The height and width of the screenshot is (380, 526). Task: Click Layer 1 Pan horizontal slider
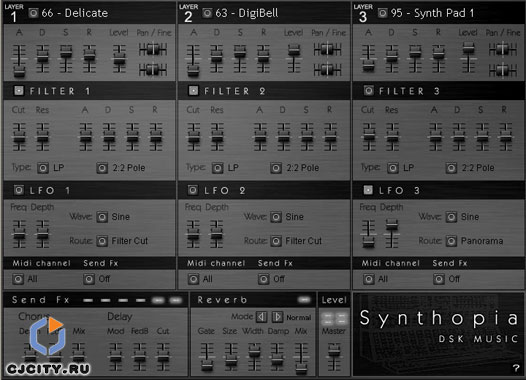click(x=153, y=49)
